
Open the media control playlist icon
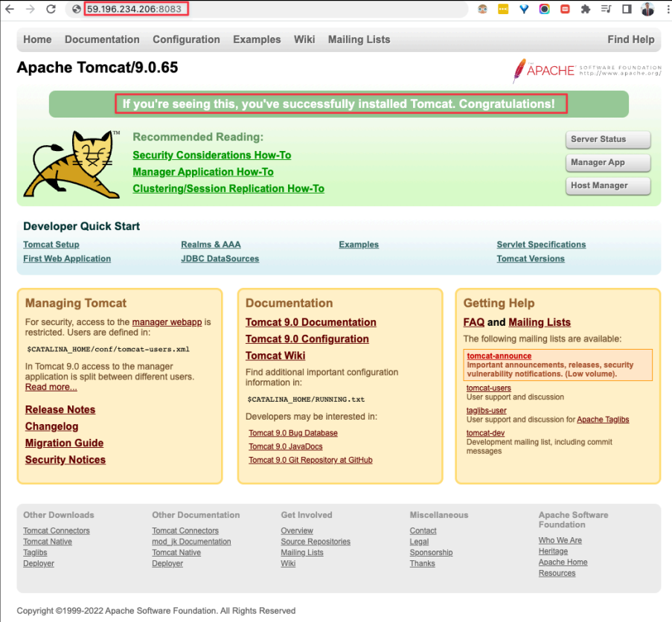(606, 9)
